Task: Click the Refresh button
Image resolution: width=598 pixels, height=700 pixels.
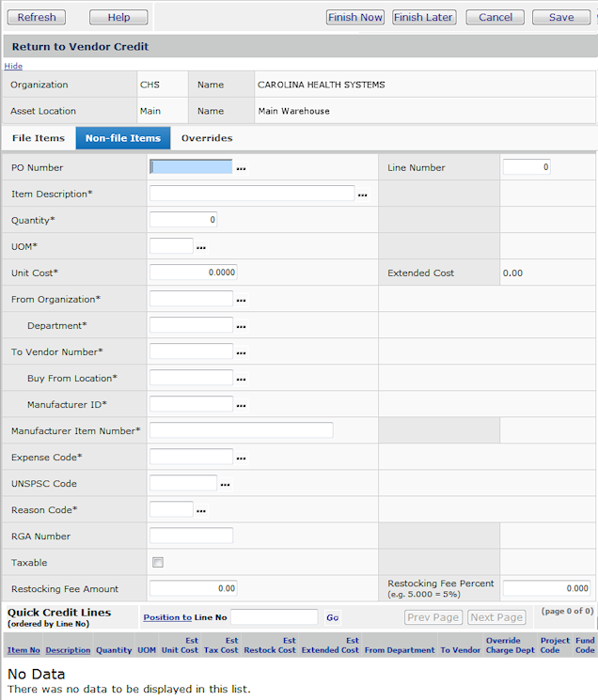Action: click(37, 17)
